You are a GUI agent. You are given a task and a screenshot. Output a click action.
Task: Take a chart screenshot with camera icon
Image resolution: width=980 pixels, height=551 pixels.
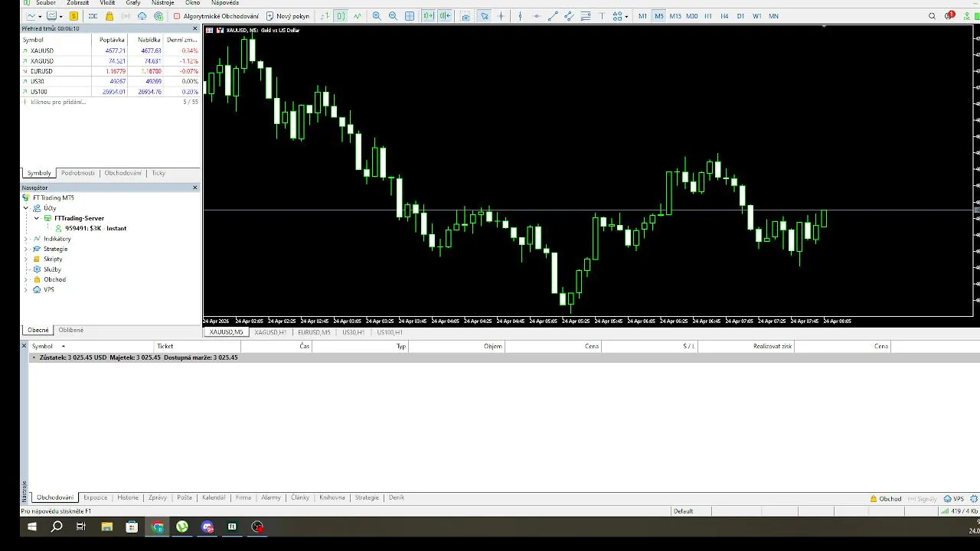point(465,16)
